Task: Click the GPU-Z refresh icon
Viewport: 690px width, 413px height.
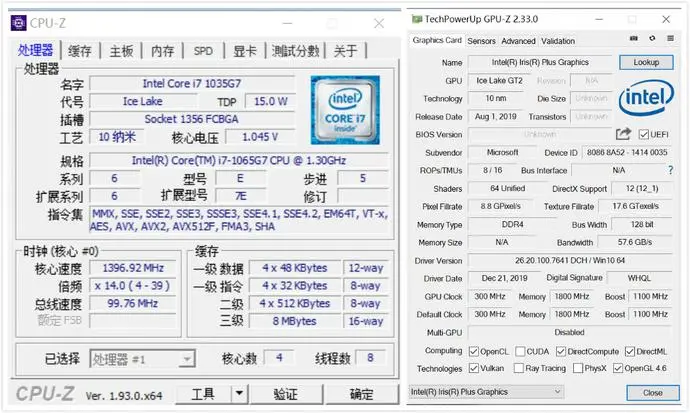Action: pyautogui.click(x=652, y=39)
